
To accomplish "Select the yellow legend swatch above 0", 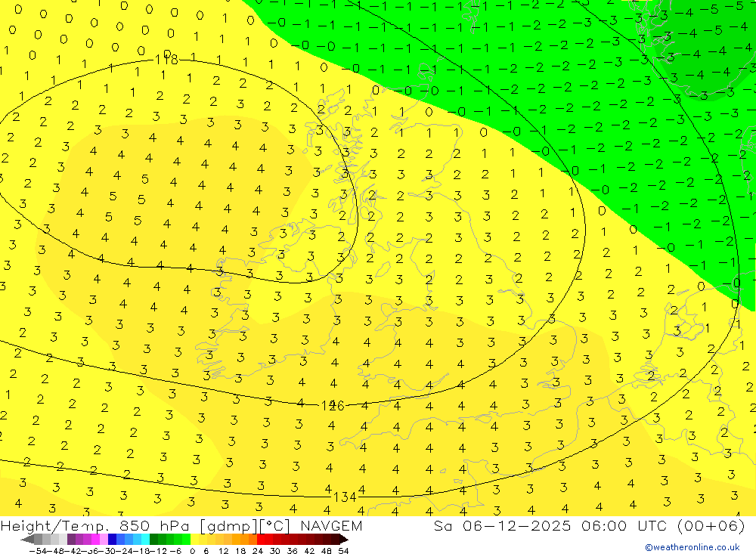I will point(194,540).
